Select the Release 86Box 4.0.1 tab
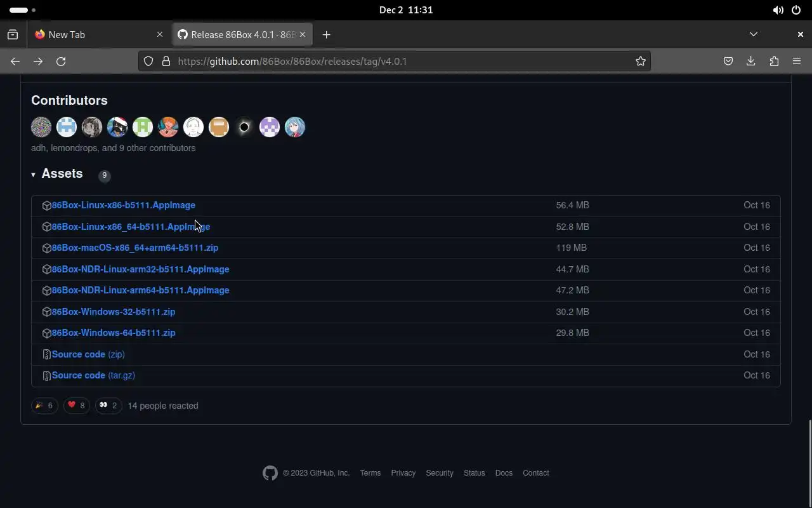 click(242, 34)
